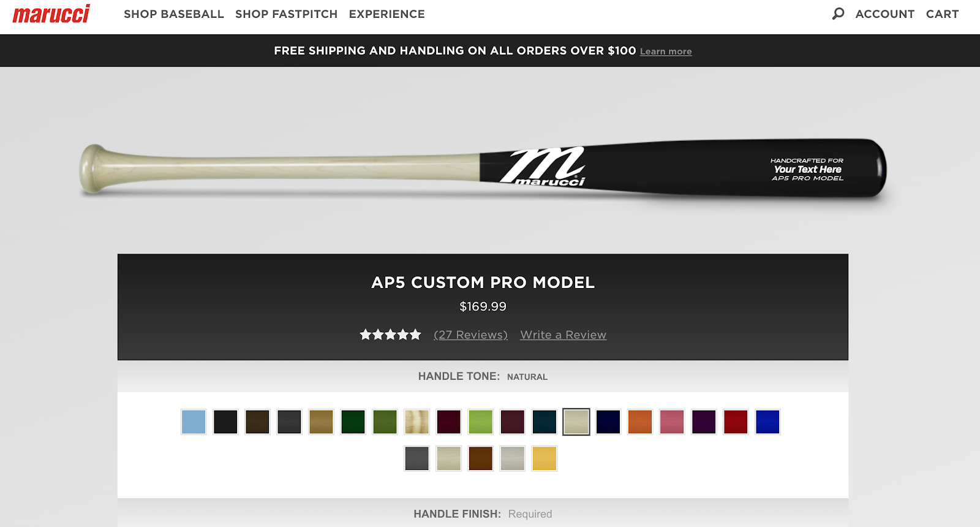980x527 pixels.
Task: Go to ACCOUNT
Action: point(884,13)
